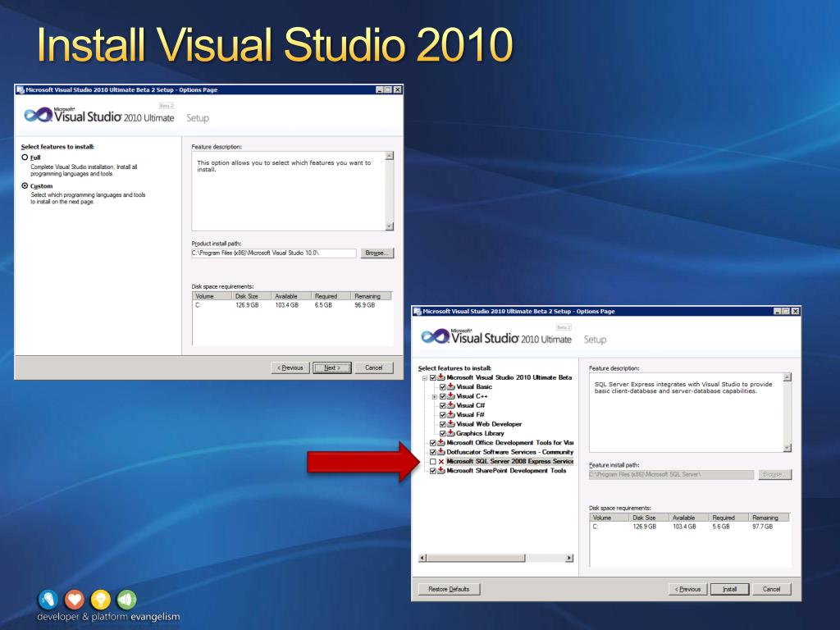
Task: Uncheck Microsoft Office Development Tools checkbox
Action: [x=433, y=443]
